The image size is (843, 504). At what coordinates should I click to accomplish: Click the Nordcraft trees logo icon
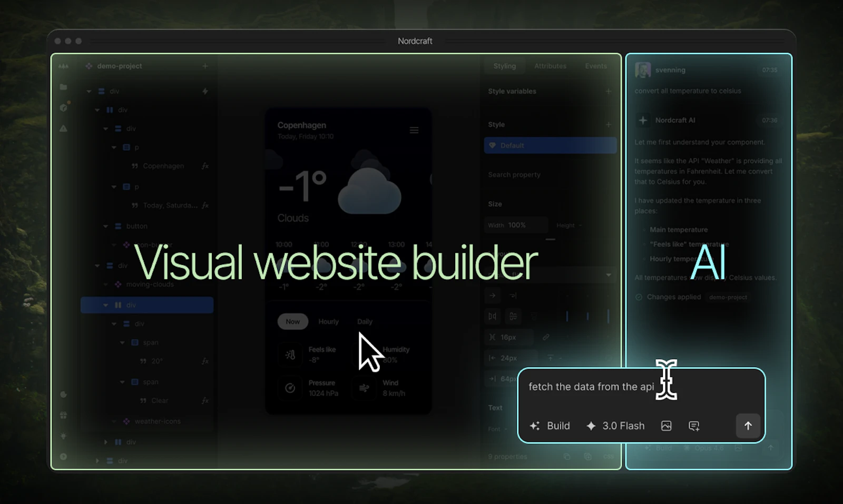pyautogui.click(x=63, y=66)
